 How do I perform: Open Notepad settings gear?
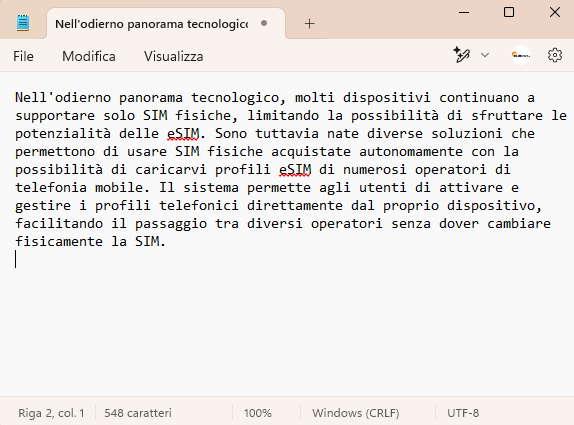tap(555, 55)
